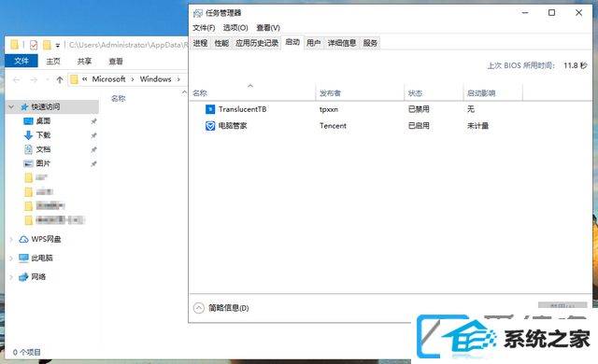Expand the 此电脑 tree node
This screenshot has height=364, width=598.
pyautogui.click(x=11, y=259)
